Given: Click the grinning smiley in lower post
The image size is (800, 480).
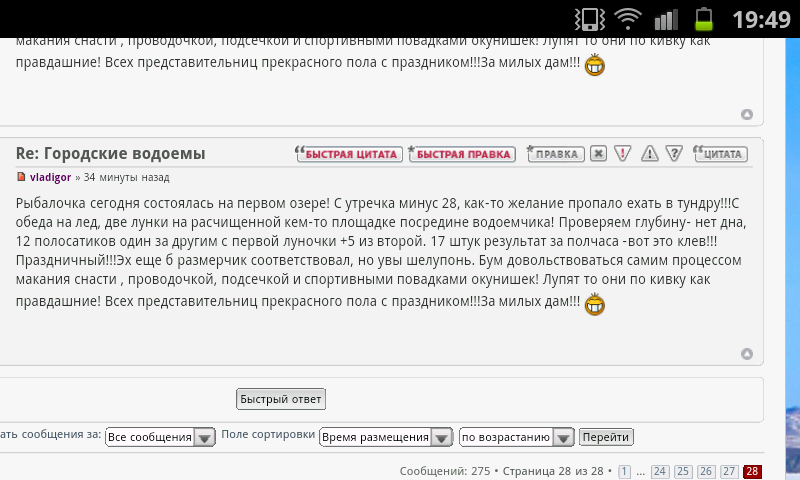Looking at the screenshot, I should click(594, 305).
